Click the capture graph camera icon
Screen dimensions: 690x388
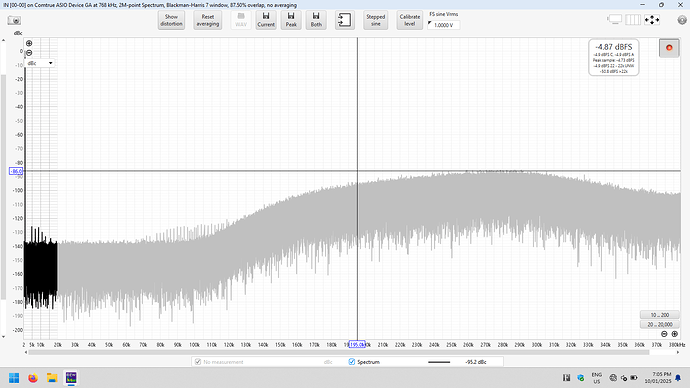[14, 21]
